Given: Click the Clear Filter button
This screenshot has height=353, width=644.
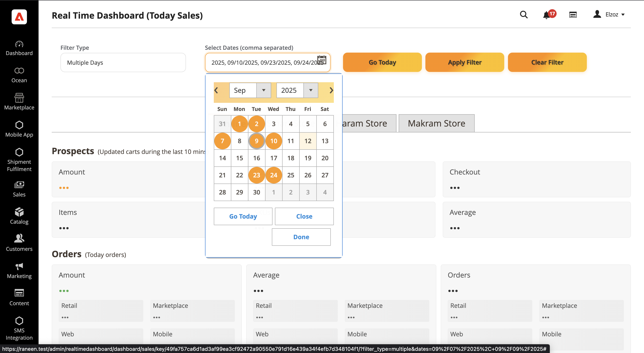Looking at the screenshot, I should (x=547, y=62).
